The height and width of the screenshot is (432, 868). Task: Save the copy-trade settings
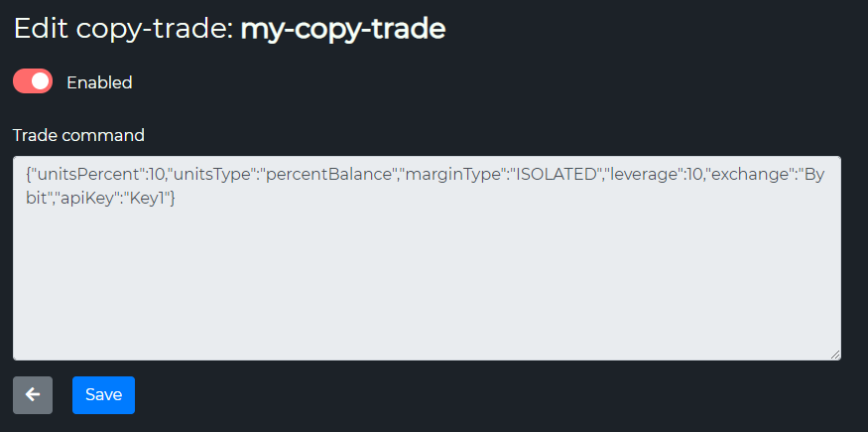pos(103,395)
